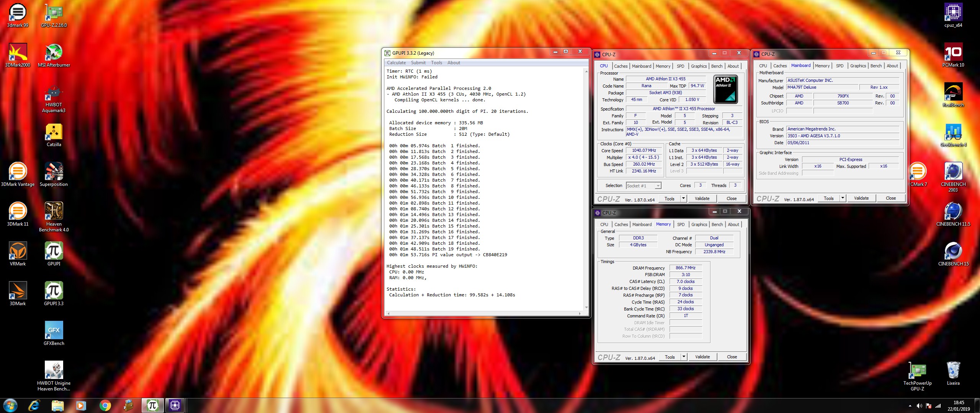
Task: Open Tools dropdown arrow in Memory window
Action: point(684,357)
